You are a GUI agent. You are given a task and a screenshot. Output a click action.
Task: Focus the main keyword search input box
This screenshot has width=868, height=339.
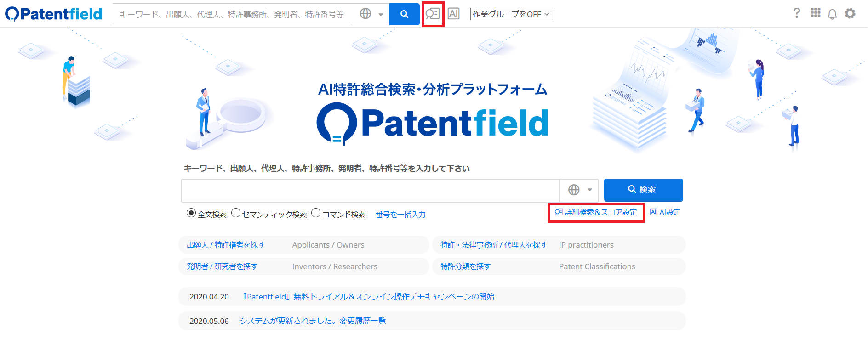coord(371,190)
